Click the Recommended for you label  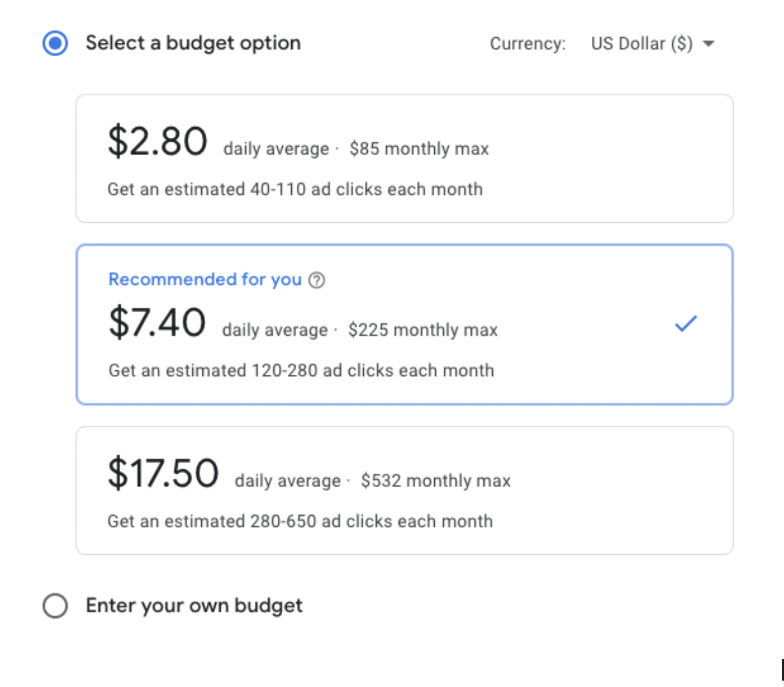pyautogui.click(x=204, y=279)
